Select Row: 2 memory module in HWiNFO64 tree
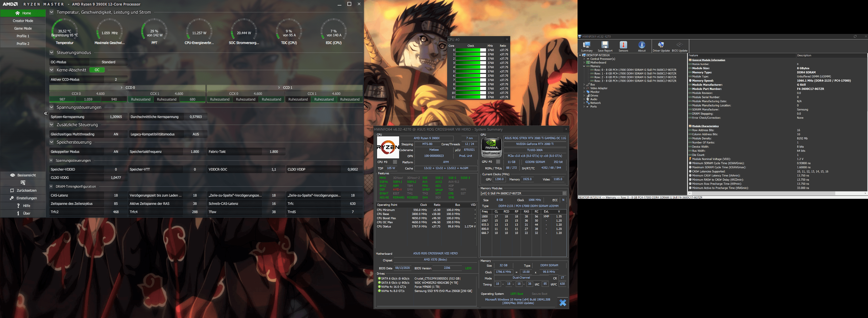Viewport: 868px width, 318px height. point(635,77)
